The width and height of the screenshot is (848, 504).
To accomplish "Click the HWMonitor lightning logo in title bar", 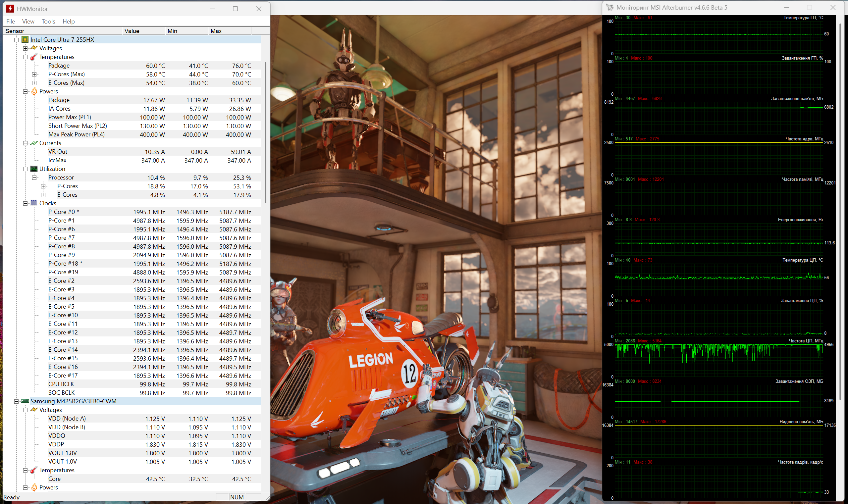I will click(x=10, y=9).
